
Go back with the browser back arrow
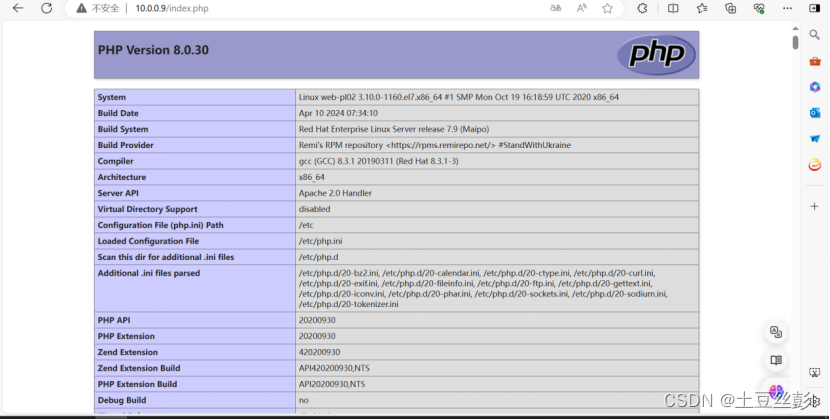coord(18,8)
